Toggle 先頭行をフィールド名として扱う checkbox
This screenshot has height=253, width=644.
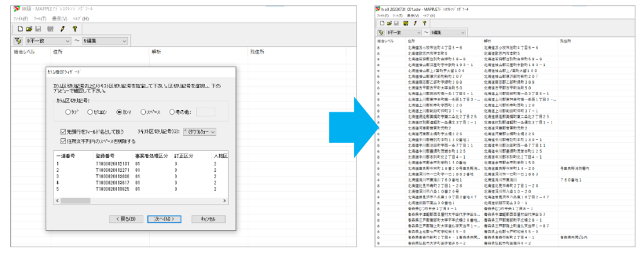tap(62, 132)
